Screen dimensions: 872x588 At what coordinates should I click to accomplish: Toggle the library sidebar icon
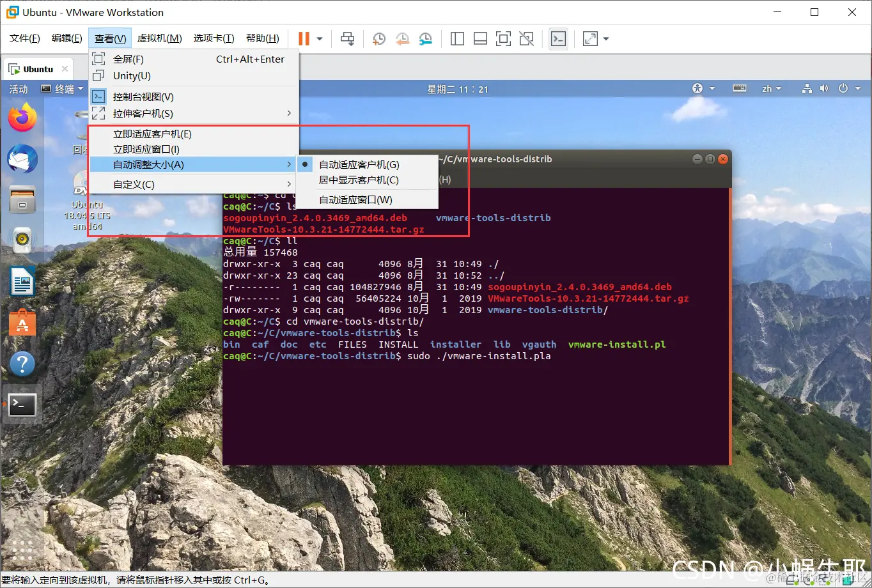[x=457, y=39]
